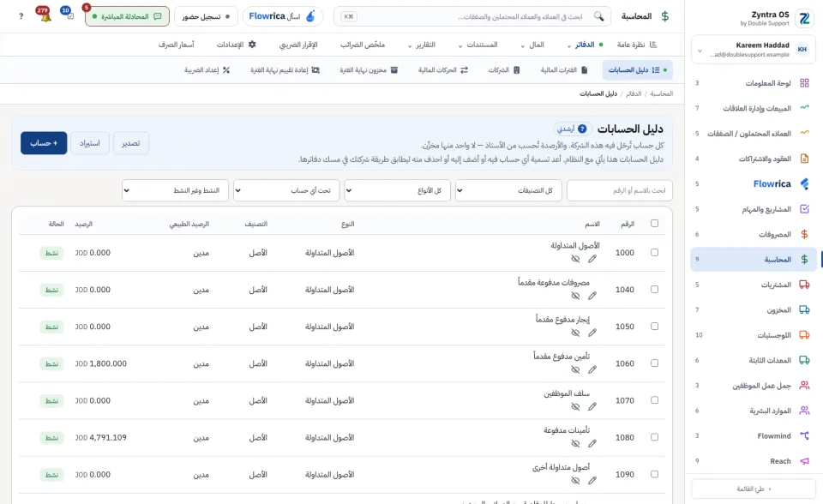
Task: Click the المحادثة المباشرة live chat button
Action: click(127, 16)
